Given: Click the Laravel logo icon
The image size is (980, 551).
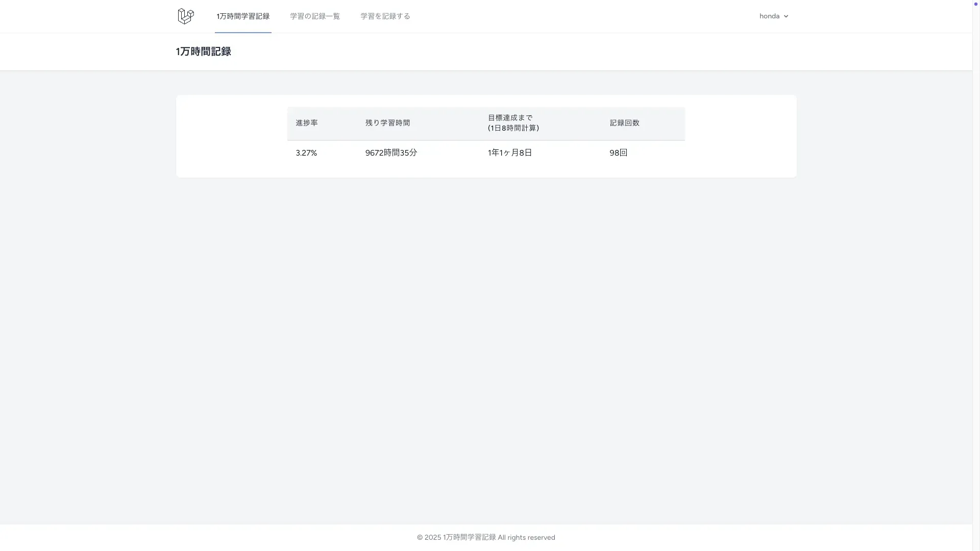Looking at the screenshot, I should (186, 16).
